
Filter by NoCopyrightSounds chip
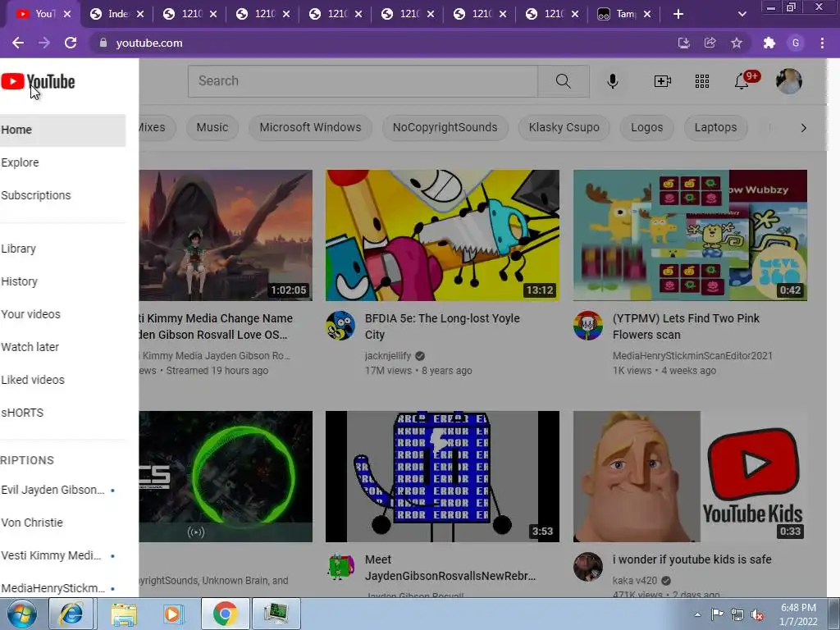click(x=445, y=127)
